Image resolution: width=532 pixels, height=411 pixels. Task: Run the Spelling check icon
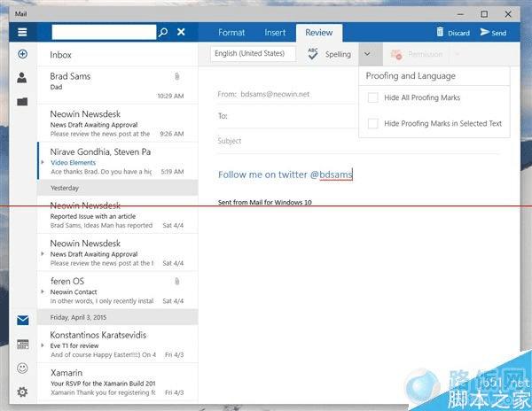pyautogui.click(x=312, y=54)
